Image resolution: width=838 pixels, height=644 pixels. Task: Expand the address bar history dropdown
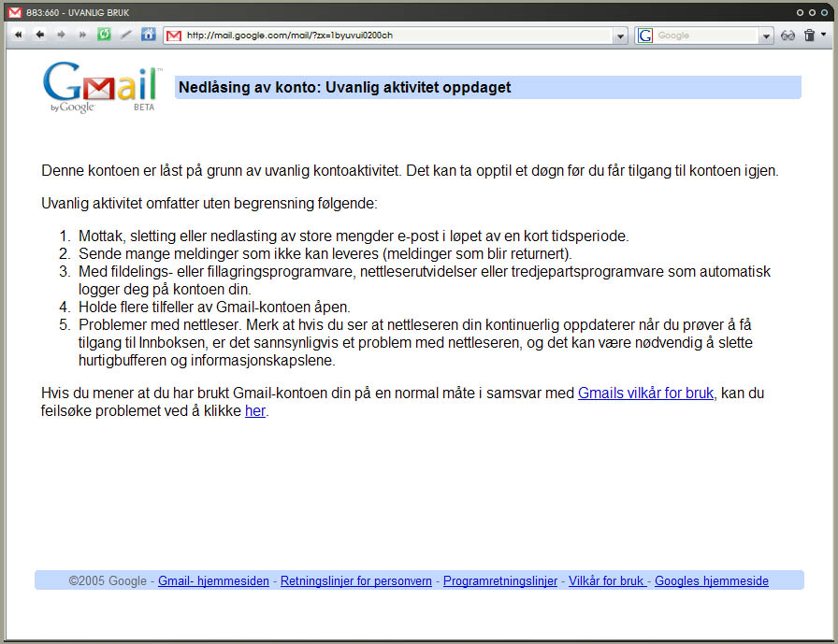(620, 36)
